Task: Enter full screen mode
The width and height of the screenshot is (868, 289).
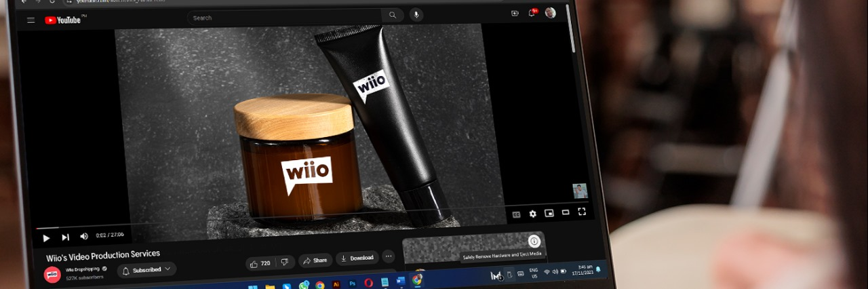Action: 582,212
